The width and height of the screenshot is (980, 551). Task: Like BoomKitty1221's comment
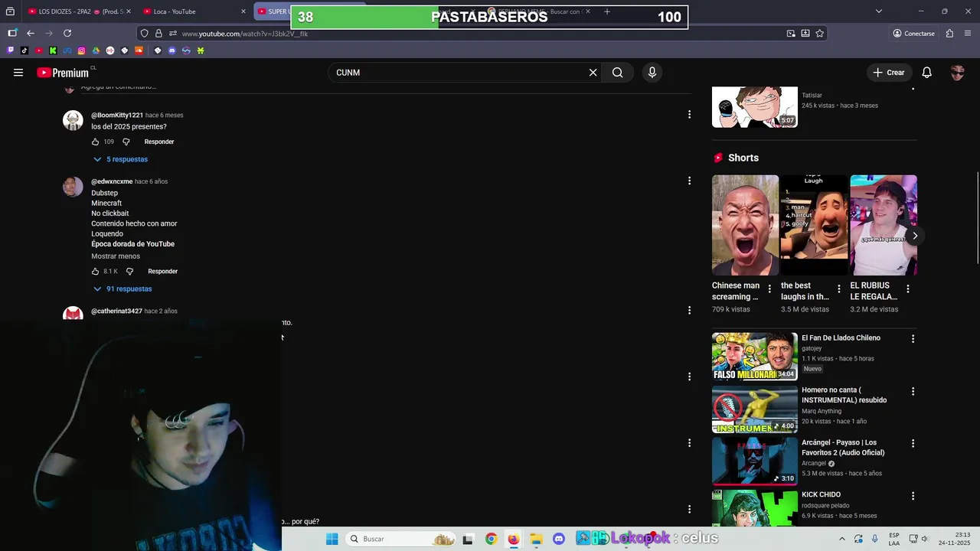pyautogui.click(x=95, y=142)
